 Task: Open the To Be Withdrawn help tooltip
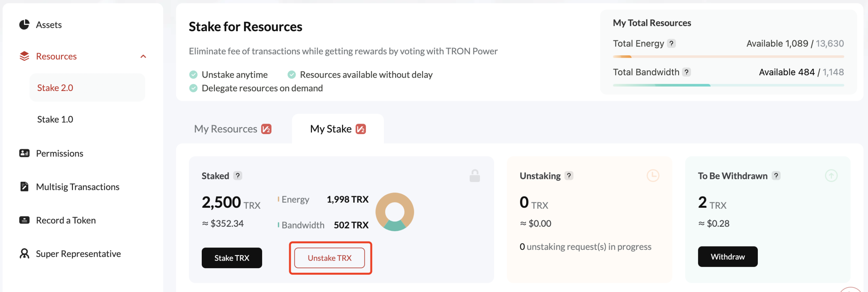[x=776, y=176]
